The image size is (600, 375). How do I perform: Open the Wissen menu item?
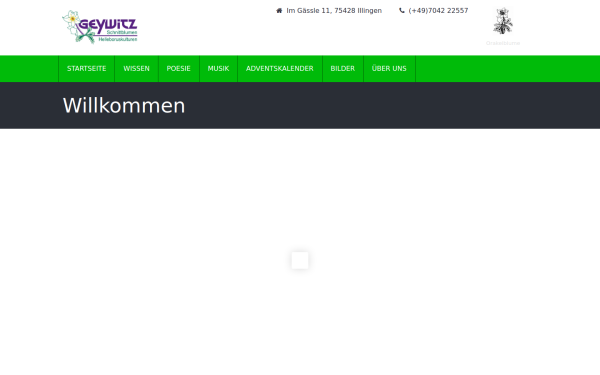(136, 68)
